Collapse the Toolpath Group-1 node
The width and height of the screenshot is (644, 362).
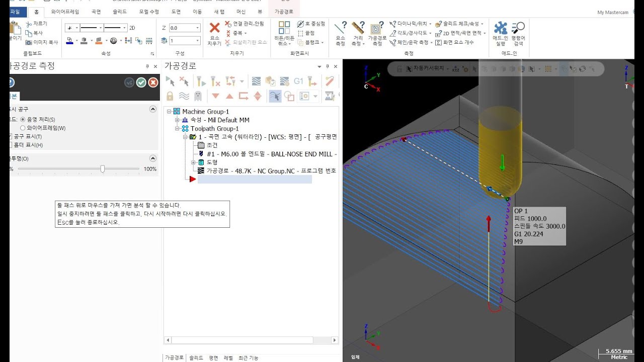click(177, 129)
